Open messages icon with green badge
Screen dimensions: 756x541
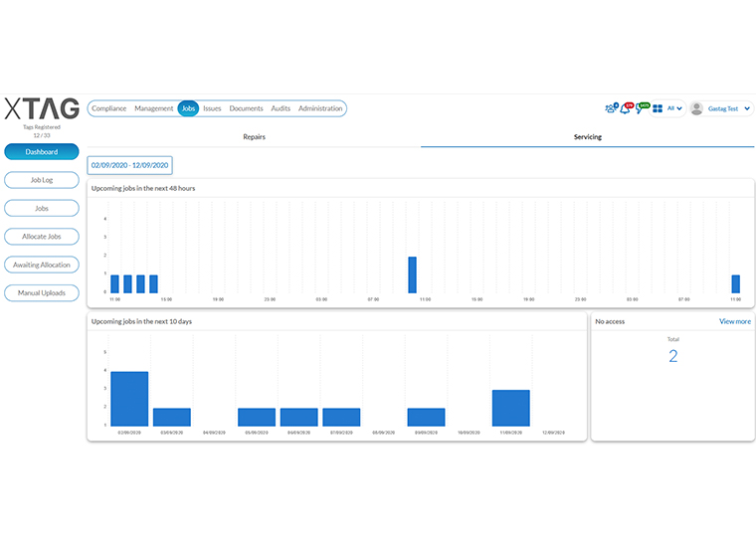pyautogui.click(x=642, y=108)
